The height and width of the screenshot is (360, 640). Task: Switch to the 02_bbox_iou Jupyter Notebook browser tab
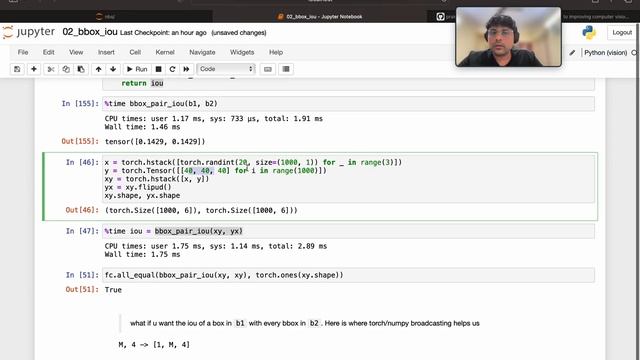click(320, 17)
